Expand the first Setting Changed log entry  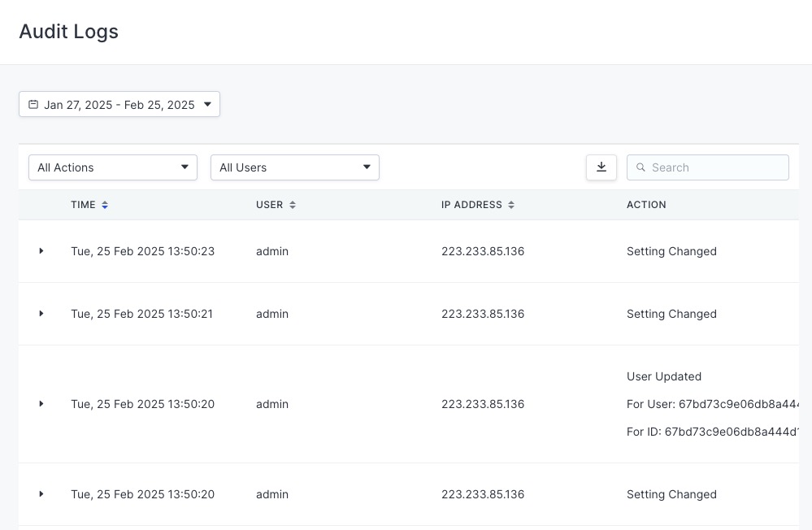pos(41,251)
